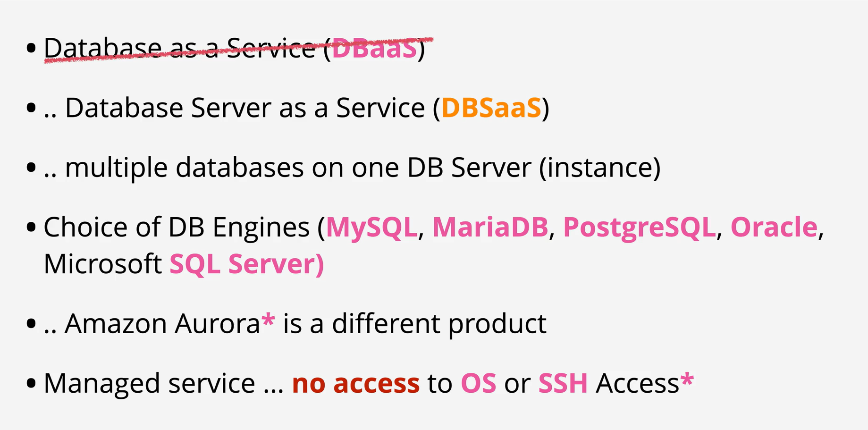Viewport: 868px width, 430px height.
Task: Click the red 'no access' text
Action: pyautogui.click(x=356, y=383)
